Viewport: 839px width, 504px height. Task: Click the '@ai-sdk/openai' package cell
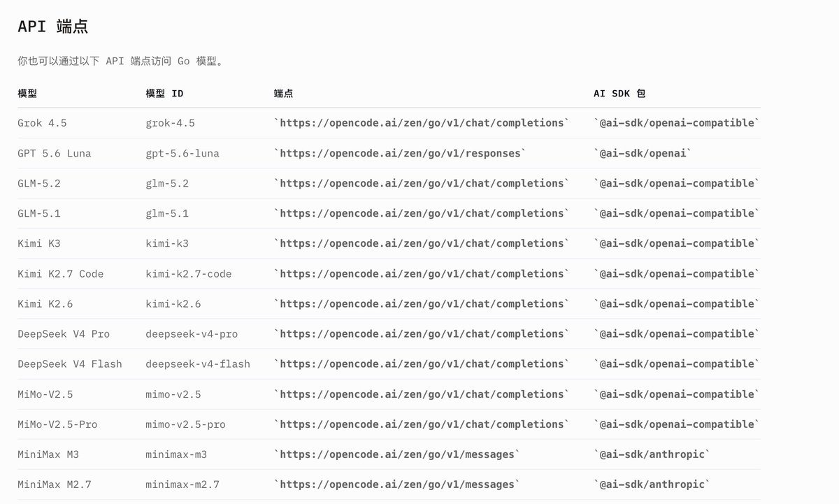[x=643, y=153]
